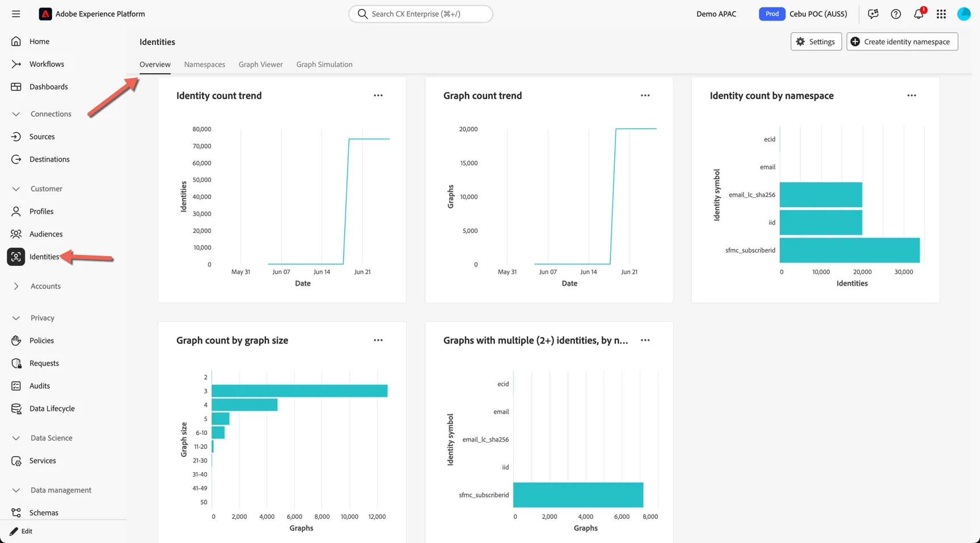
Task: Click the Adobe Experience Platform logo
Action: point(45,14)
